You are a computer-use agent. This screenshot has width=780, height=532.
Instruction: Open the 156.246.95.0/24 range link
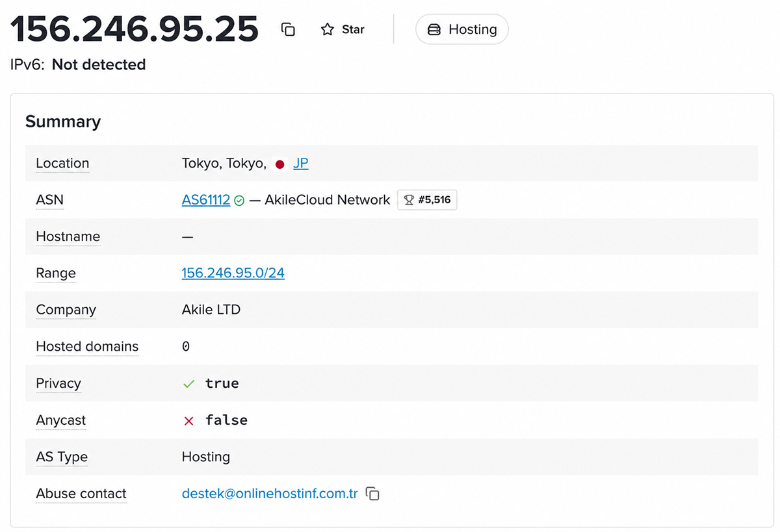[233, 273]
